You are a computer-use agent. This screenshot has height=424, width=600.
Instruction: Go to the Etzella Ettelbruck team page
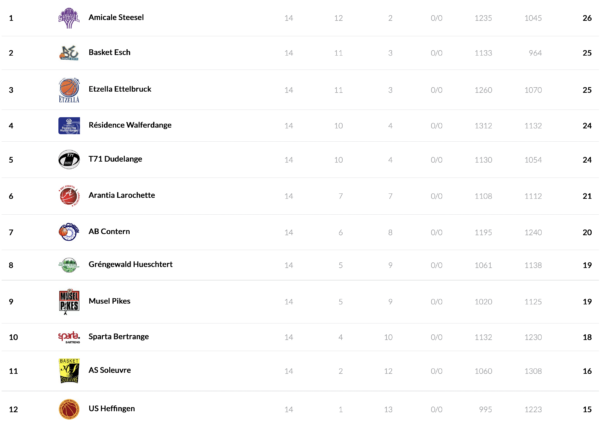pyautogui.click(x=120, y=89)
